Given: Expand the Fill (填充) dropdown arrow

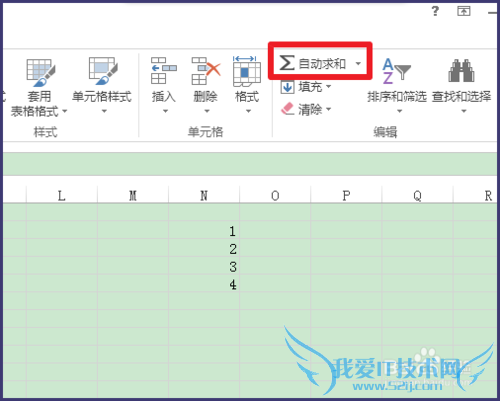Looking at the screenshot, I should click(329, 87).
